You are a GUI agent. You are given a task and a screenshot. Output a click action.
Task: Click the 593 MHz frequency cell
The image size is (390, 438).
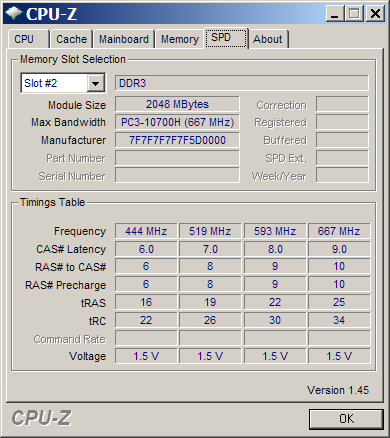point(275,231)
